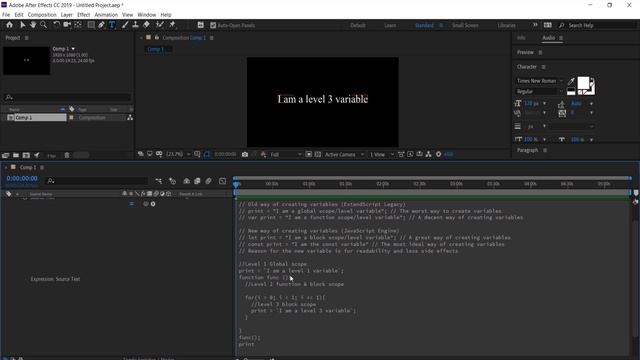The width and height of the screenshot is (640, 360).
Task: Switch to the Small Screen workspace
Action: pos(465,25)
